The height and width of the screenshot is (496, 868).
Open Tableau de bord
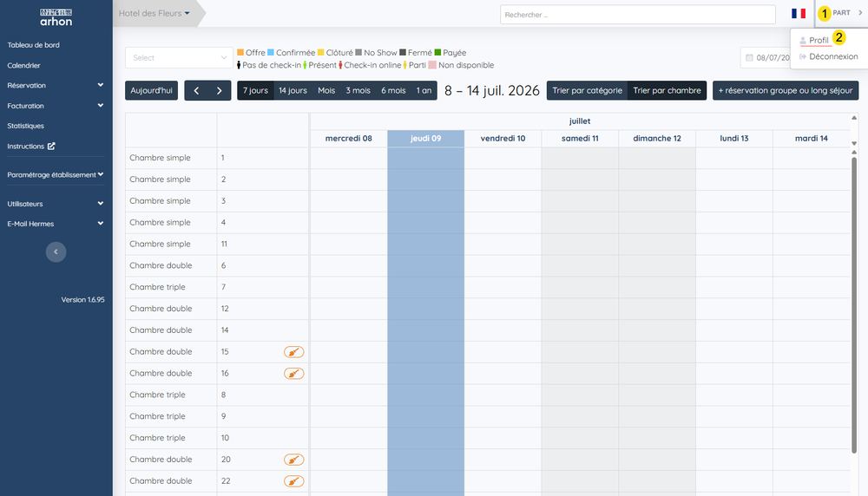click(33, 45)
